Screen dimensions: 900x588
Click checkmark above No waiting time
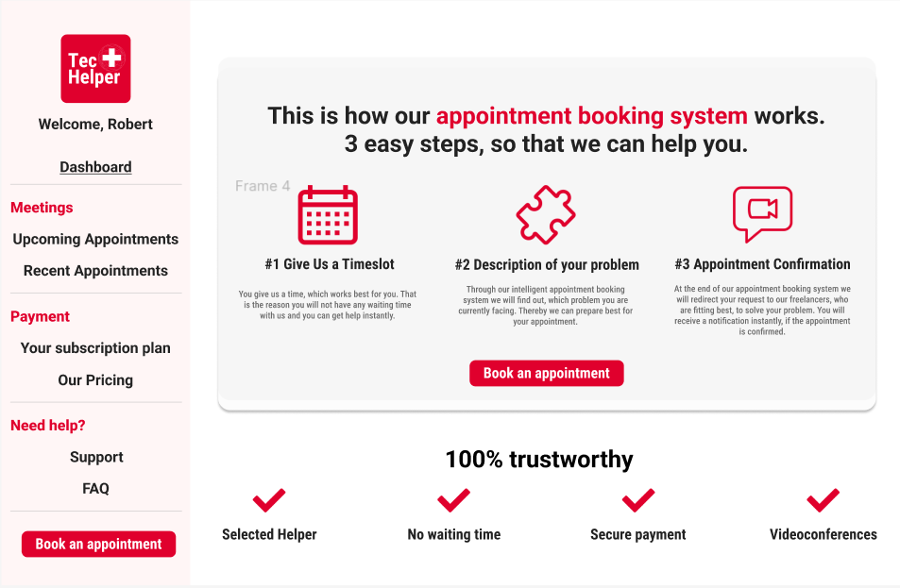coord(454,500)
